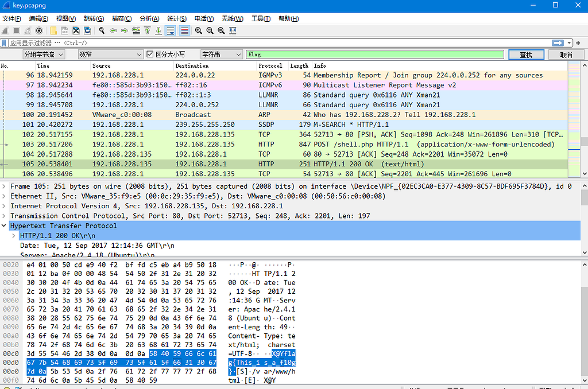588x389 pixels.
Task: Click the go to last packet icon
Action: click(x=158, y=30)
